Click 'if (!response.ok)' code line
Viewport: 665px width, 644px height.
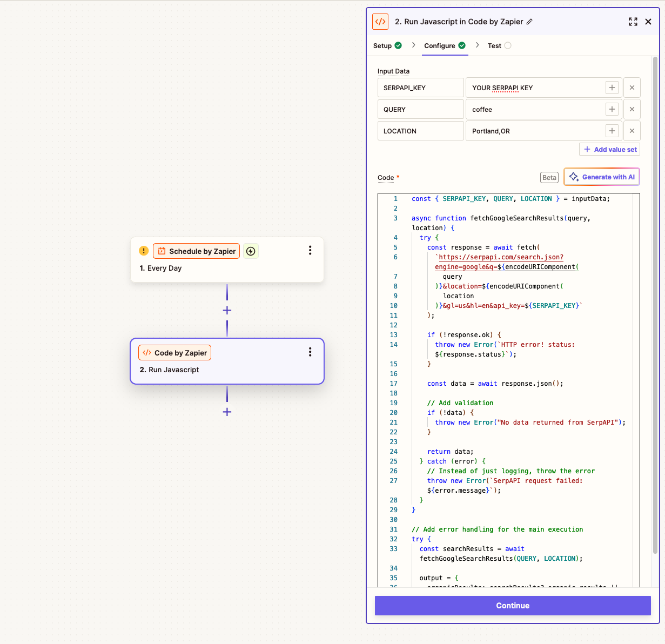click(x=464, y=335)
